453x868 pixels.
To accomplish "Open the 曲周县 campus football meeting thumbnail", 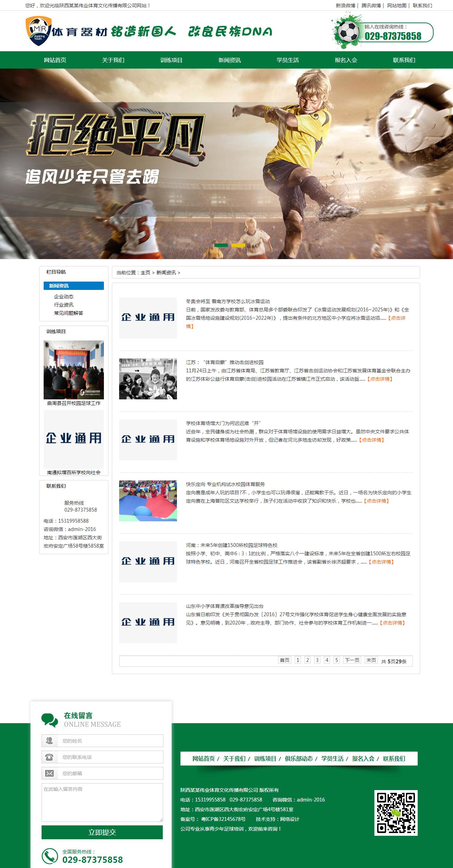I will [x=74, y=370].
